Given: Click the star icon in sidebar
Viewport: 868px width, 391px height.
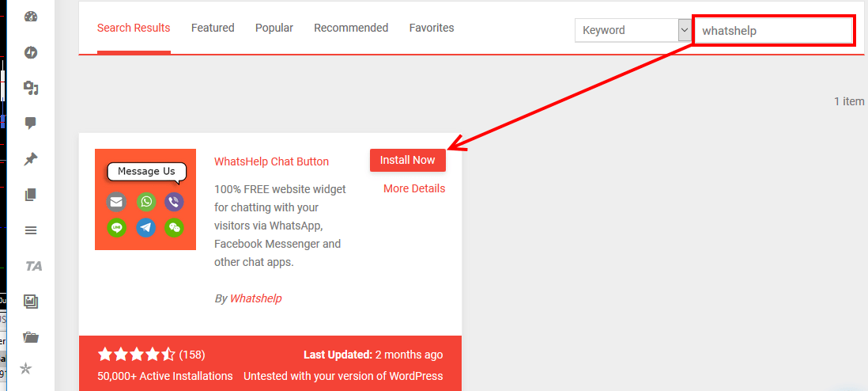Looking at the screenshot, I should point(26,369).
